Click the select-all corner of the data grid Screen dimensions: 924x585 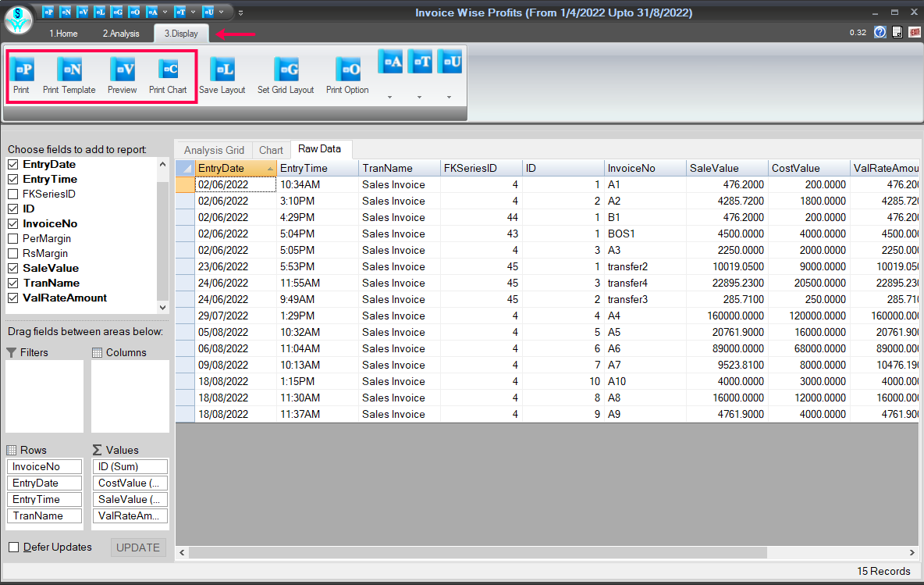(185, 168)
